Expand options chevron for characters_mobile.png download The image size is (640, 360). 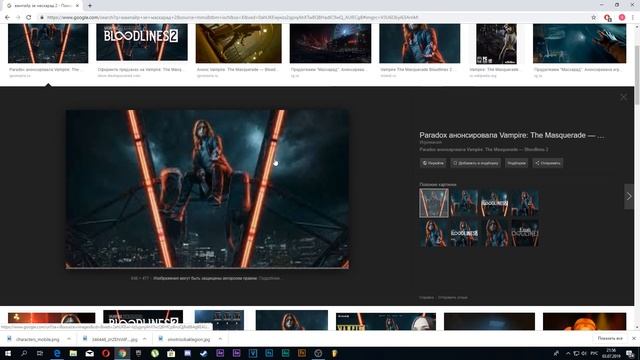69,339
